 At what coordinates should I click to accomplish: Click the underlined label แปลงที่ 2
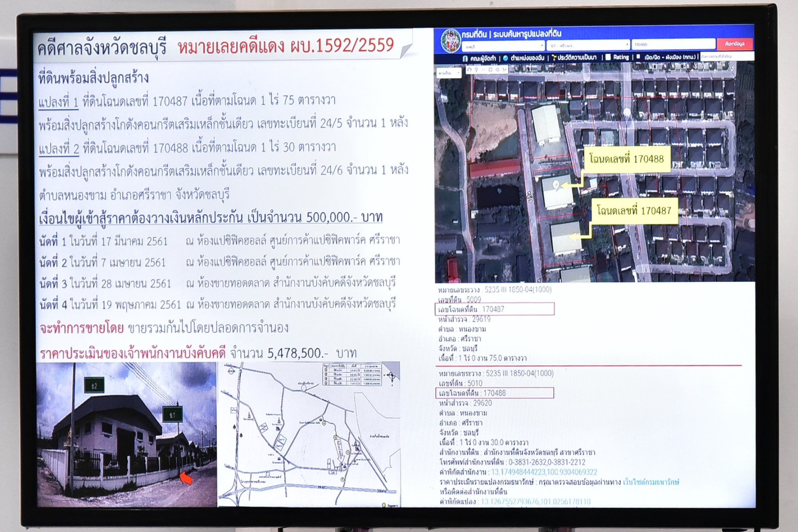[x=59, y=149]
